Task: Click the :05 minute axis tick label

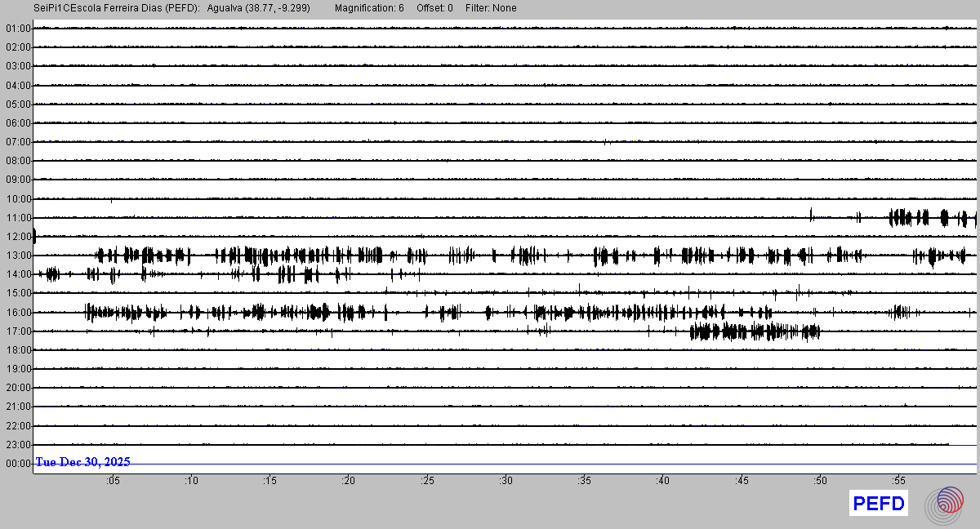Action: tap(112, 481)
